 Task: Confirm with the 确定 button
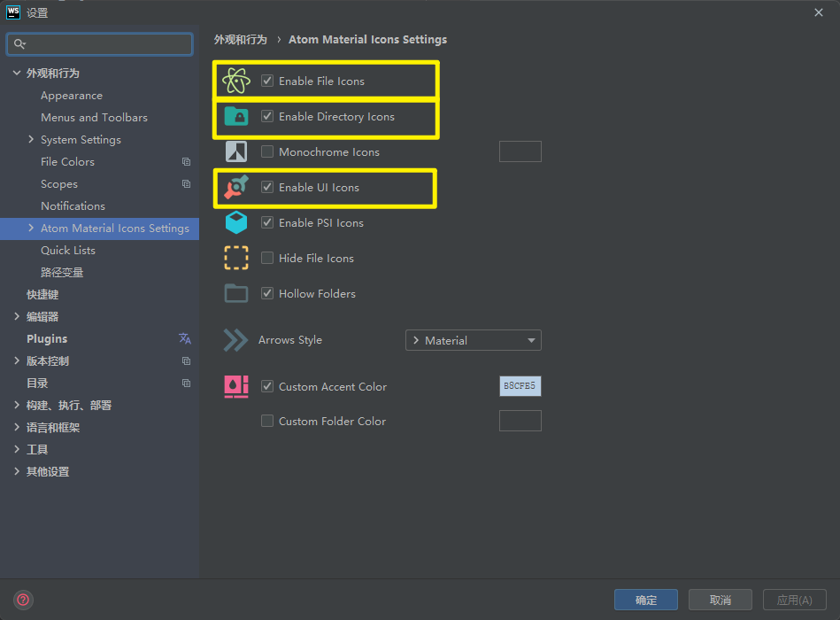tap(646, 600)
